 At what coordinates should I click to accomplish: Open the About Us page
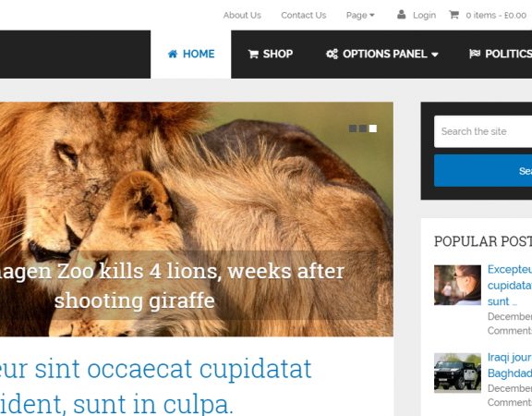click(242, 16)
